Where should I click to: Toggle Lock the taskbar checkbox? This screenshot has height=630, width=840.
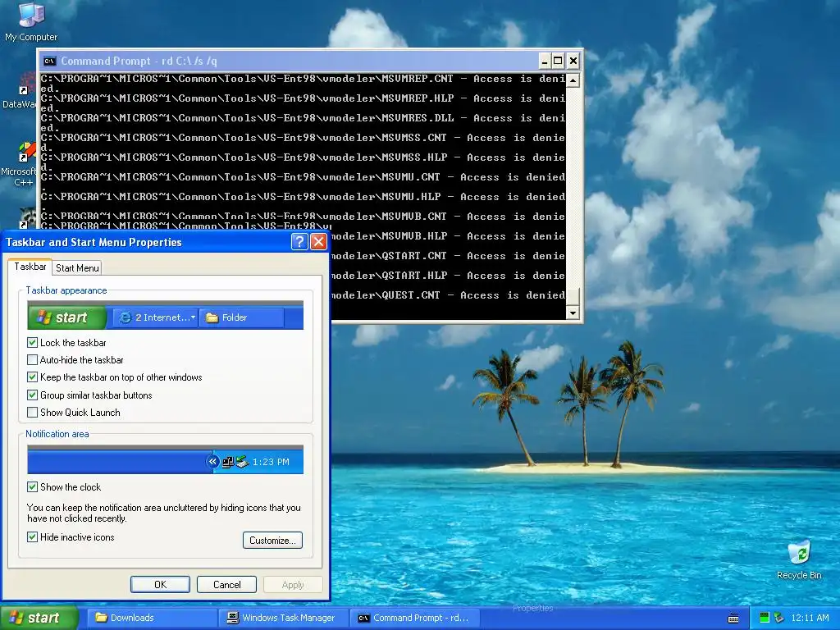pos(32,342)
